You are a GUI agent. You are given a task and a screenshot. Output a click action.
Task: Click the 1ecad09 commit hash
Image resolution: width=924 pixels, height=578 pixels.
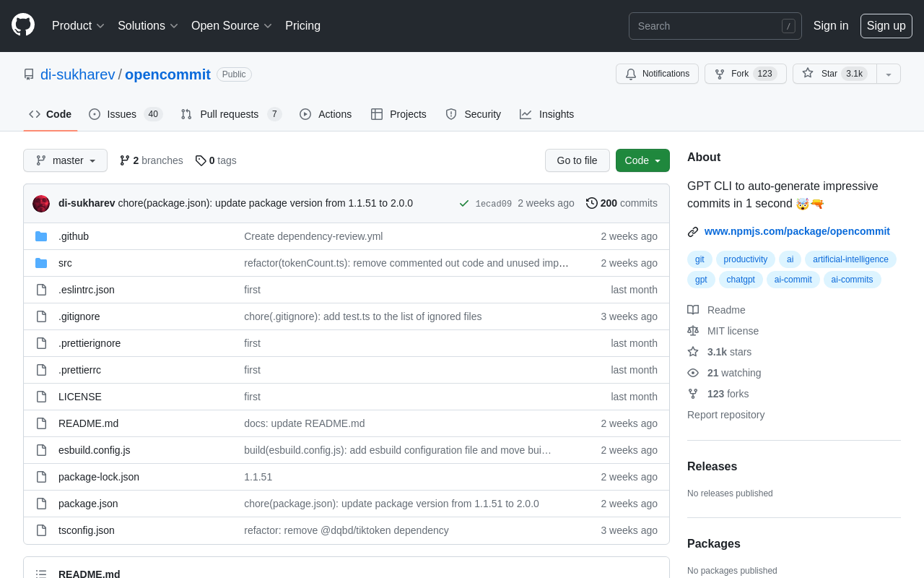(x=494, y=204)
